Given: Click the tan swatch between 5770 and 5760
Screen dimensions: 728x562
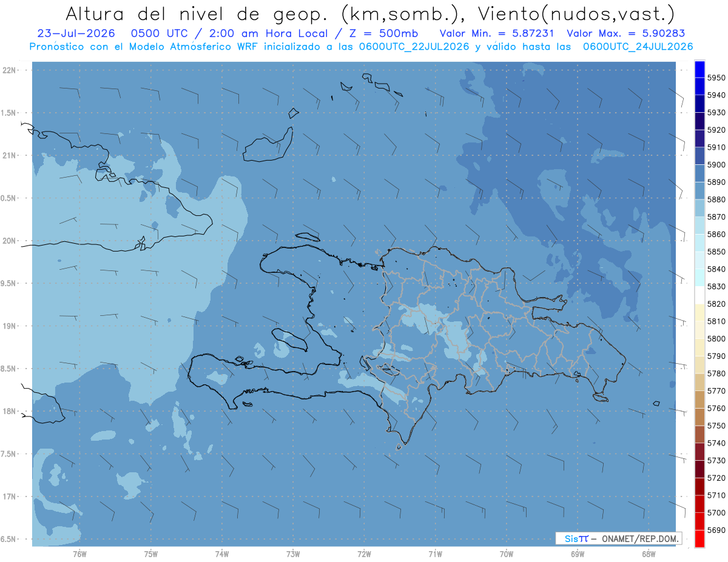Looking at the screenshot, I should coord(699,400).
